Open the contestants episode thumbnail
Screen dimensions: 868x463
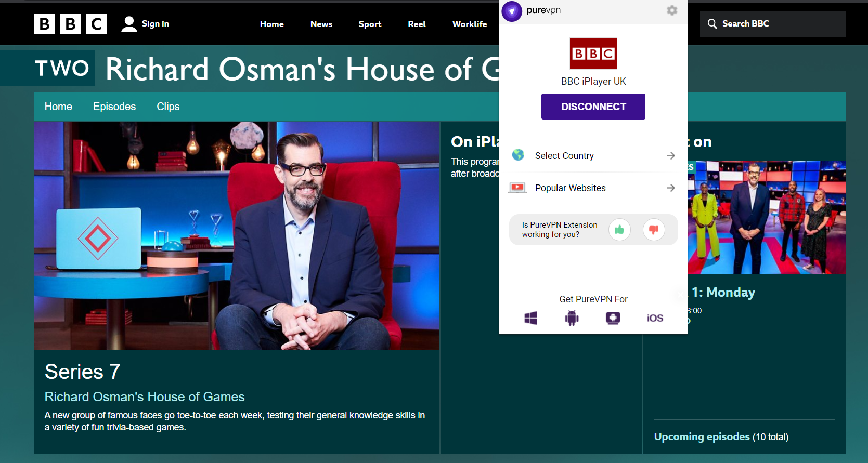[x=767, y=218]
